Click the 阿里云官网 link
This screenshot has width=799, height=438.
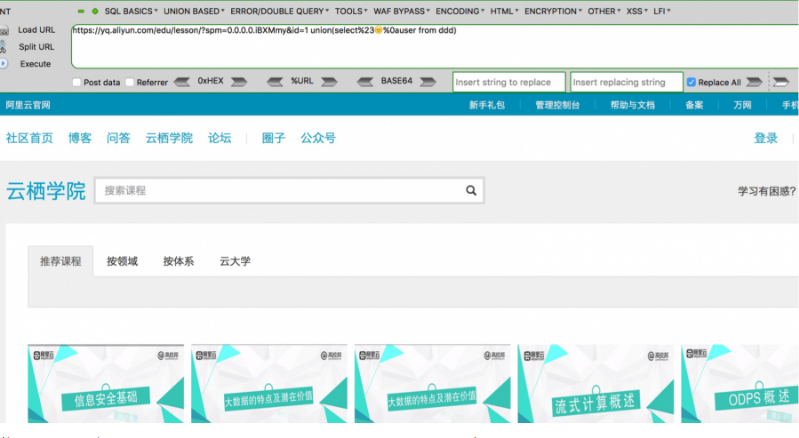click(x=28, y=105)
